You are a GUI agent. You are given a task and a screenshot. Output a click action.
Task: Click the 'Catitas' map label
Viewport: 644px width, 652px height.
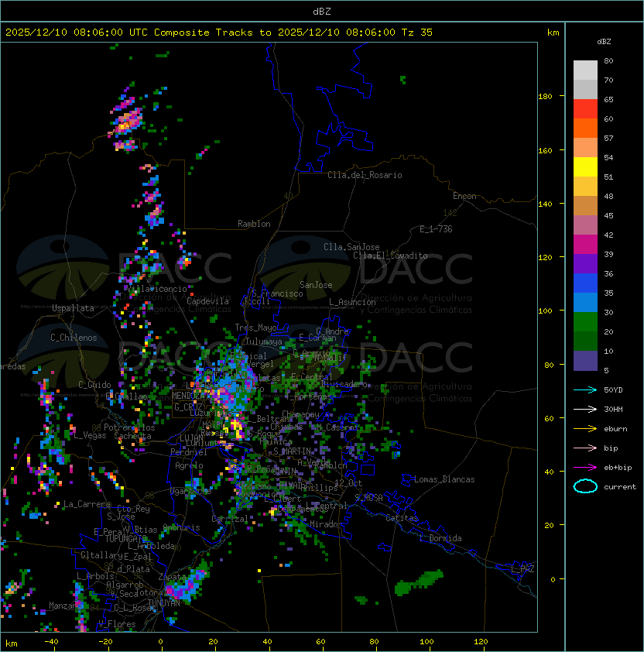pos(402,518)
